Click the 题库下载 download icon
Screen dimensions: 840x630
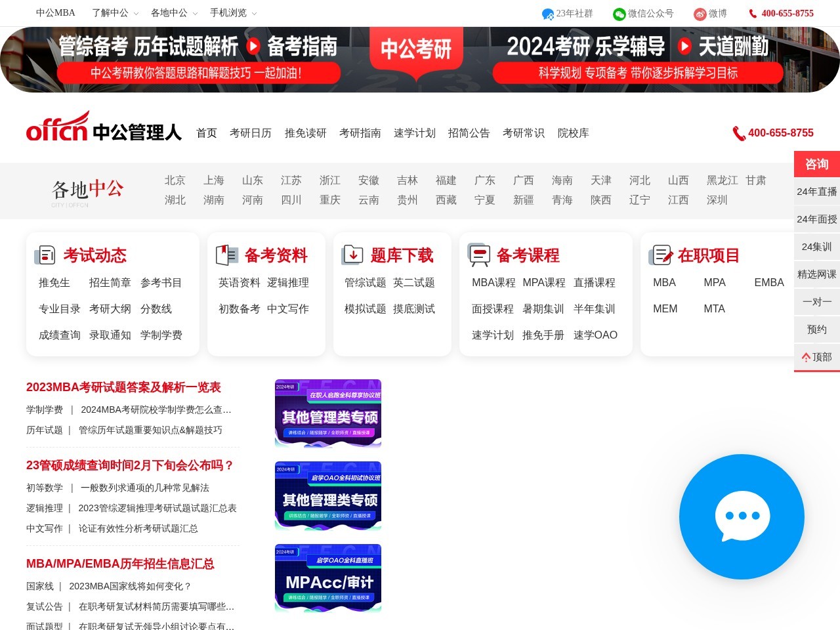pos(352,255)
